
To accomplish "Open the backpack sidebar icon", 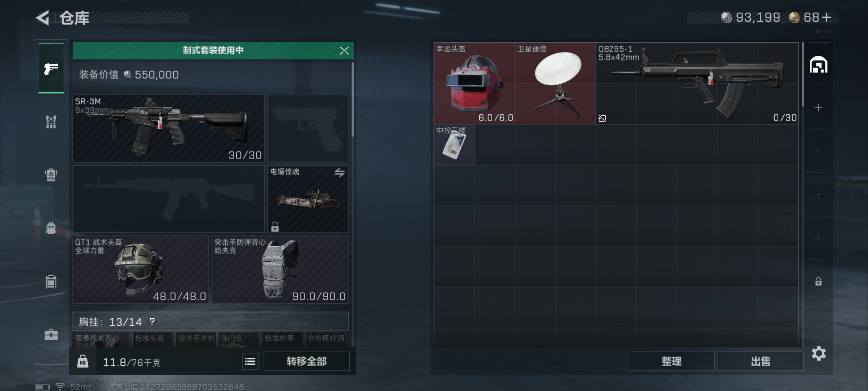I will [x=51, y=175].
